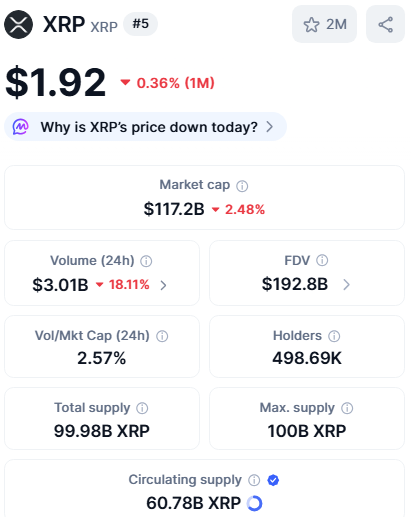The height and width of the screenshot is (517, 411).
Task: Click the FDV info icon
Action: [x=322, y=260]
